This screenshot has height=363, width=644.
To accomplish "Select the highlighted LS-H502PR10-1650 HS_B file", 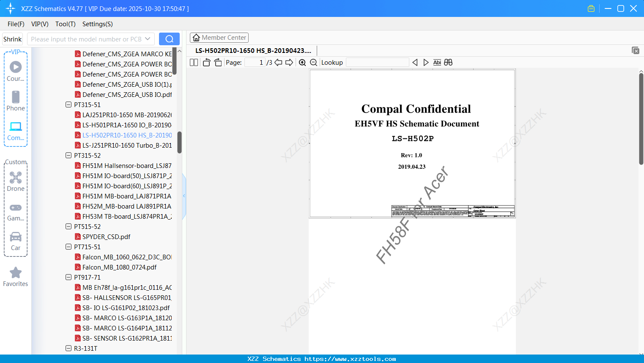I will click(x=123, y=135).
